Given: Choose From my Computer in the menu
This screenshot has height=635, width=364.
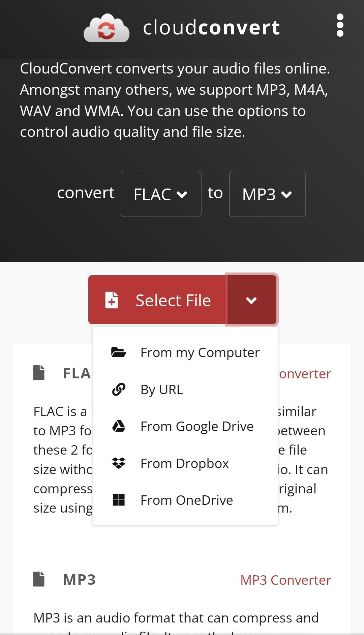Looking at the screenshot, I should [200, 352].
